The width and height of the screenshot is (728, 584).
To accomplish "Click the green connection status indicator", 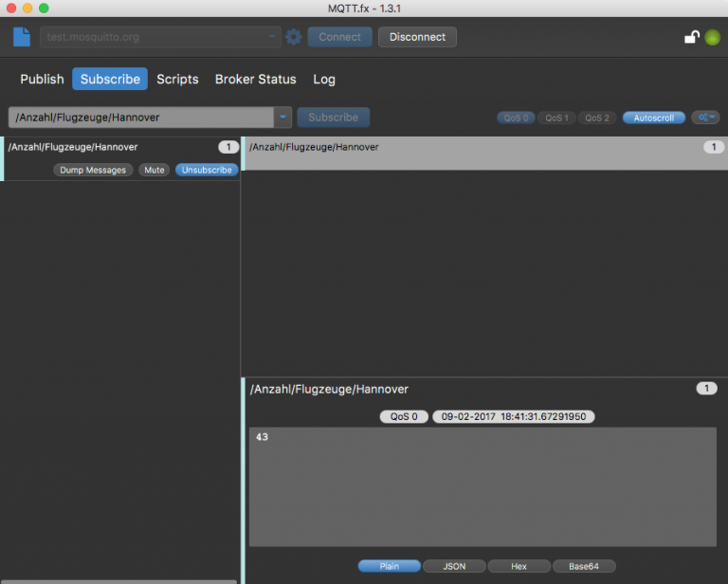I will [x=712, y=37].
